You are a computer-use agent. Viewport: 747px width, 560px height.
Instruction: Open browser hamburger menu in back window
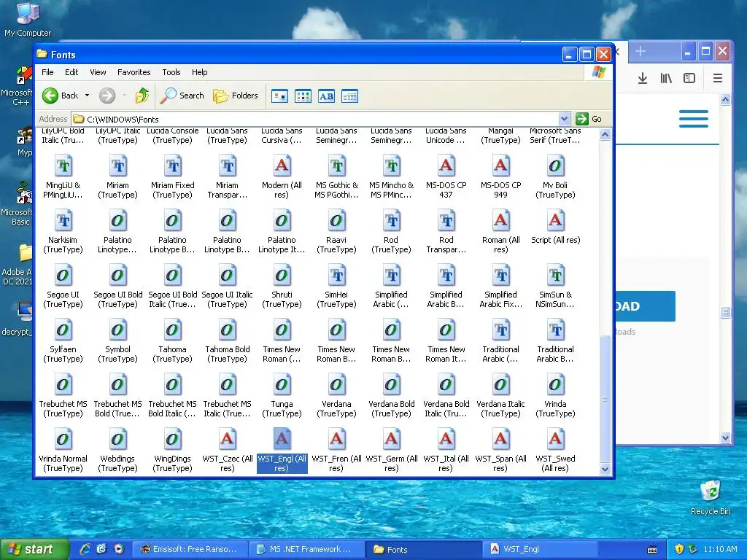tap(718, 78)
